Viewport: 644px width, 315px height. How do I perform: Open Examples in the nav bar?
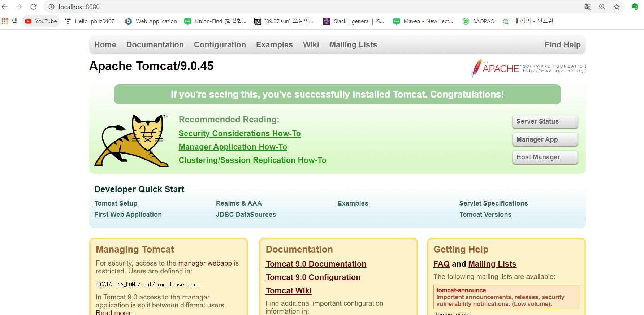(x=275, y=45)
